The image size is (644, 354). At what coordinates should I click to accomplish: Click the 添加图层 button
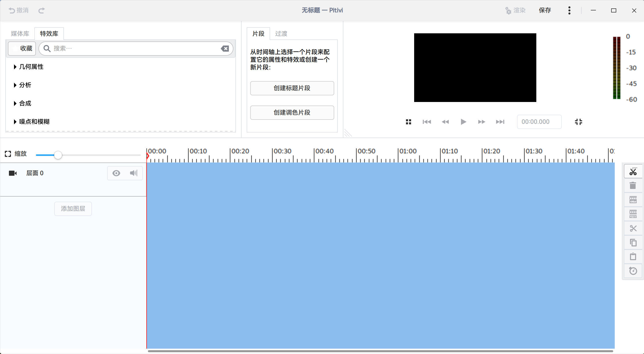(73, 209)
